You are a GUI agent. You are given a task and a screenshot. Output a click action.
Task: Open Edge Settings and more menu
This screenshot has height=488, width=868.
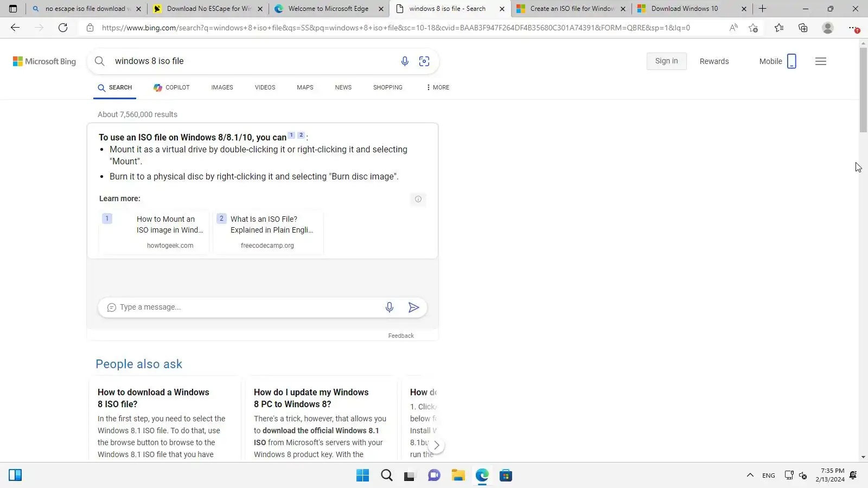(853, 28)
